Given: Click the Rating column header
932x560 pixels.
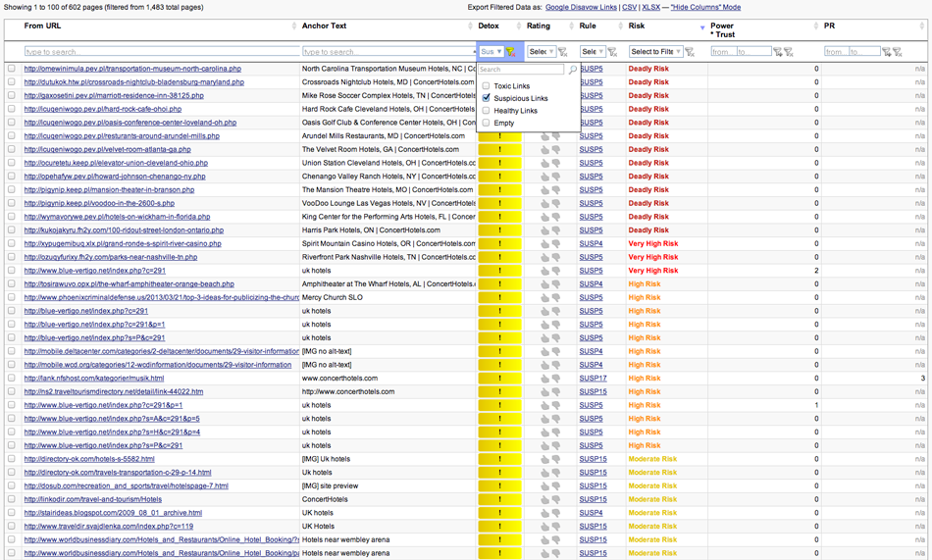Looking at the screenshot, I should click(539, 25).
